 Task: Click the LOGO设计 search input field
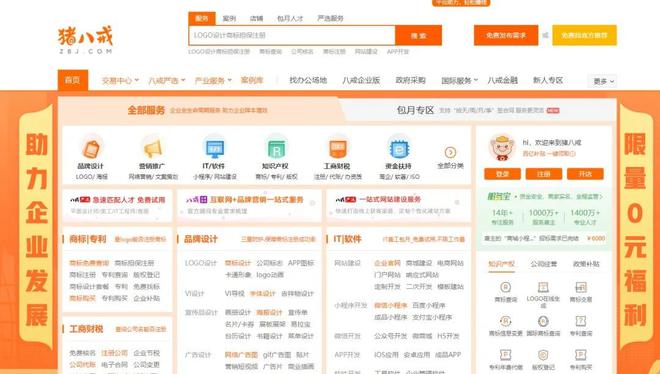pos(292,35)
